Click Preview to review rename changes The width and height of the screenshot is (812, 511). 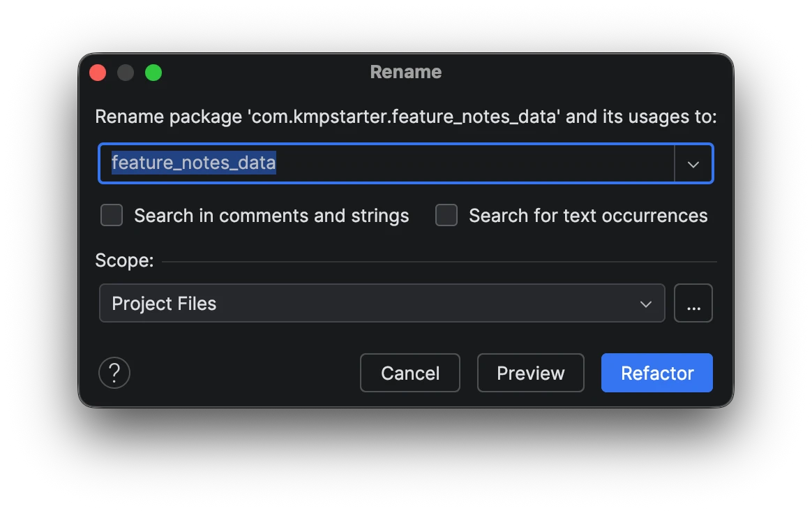pyautogui.click(x=530, y=373)
